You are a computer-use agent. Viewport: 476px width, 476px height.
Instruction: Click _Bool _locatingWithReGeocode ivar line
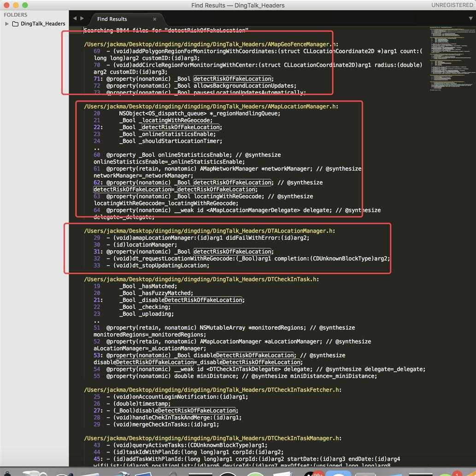click(153, 121)
